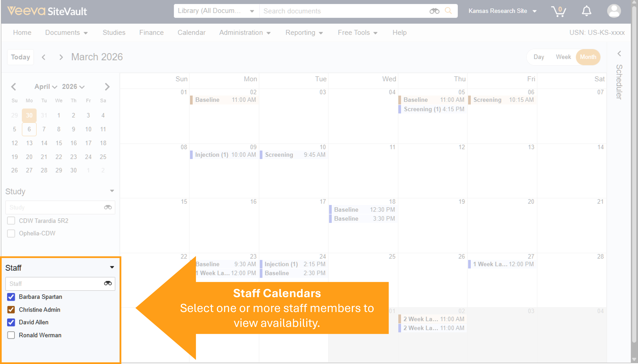Viewport: 638px width, 364px height.
Task: Open the user profile avatar
Action: click(614, 11)
